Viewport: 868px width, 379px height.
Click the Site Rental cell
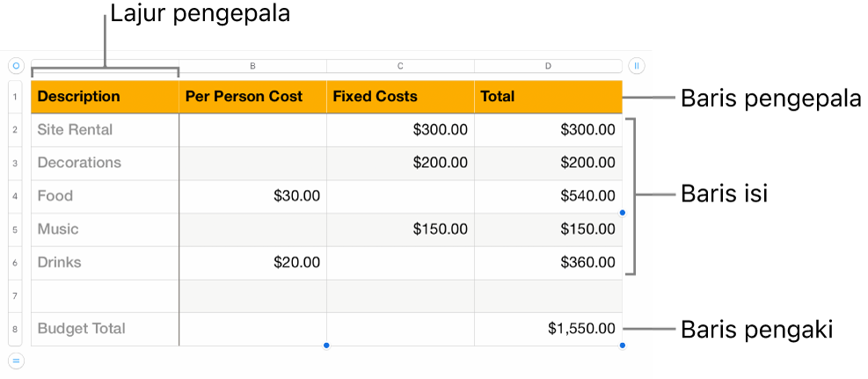pyautogui.click(x=105, y=130)
